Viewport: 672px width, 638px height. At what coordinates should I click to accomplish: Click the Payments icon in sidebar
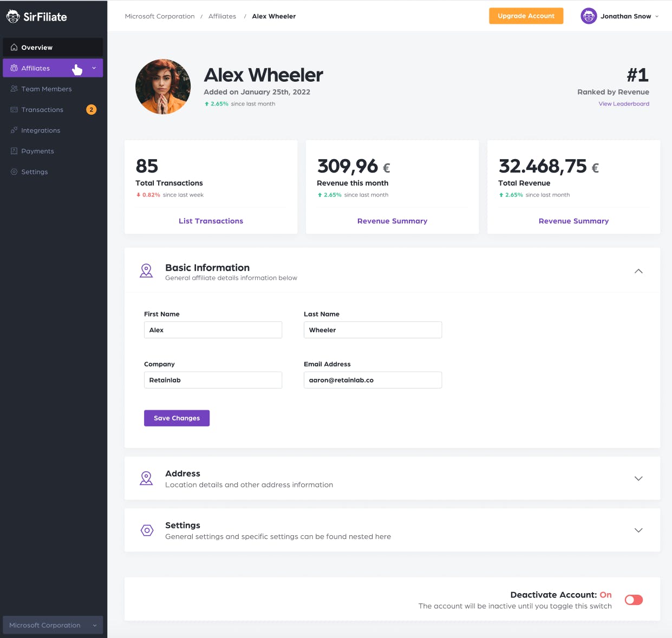(x=14, y=151)
